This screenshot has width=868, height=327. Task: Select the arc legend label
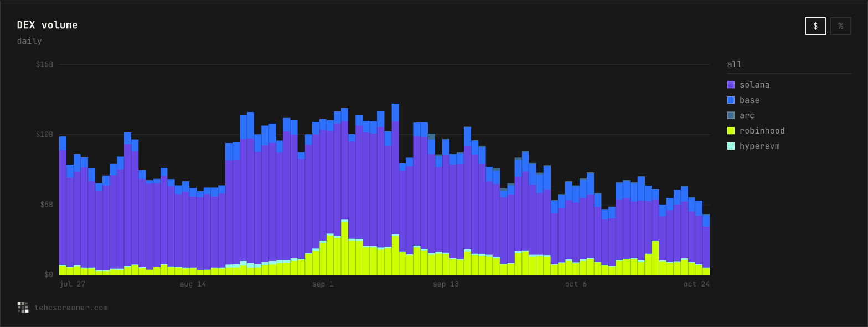pyautogui.click(x=747, y=115)
